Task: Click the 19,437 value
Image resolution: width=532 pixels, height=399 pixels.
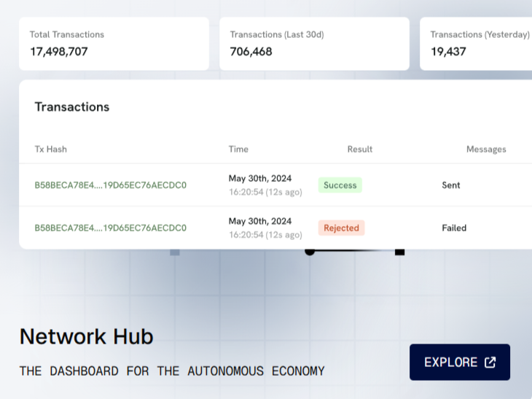Action: (x=448, y=52)
